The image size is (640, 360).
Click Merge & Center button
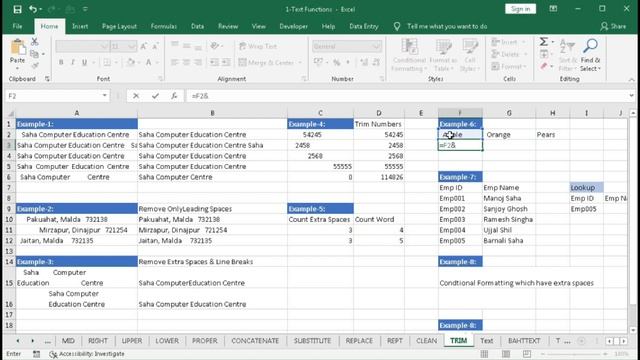coord(267,62)
